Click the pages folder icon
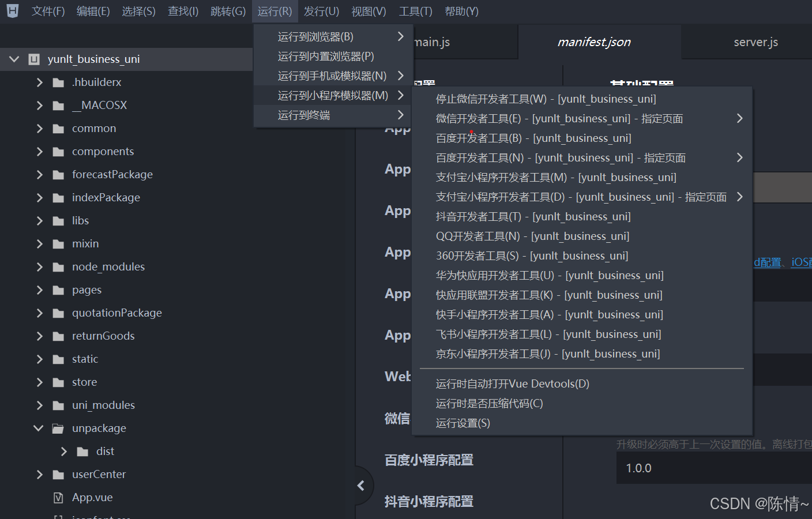 tap(58, 290)
